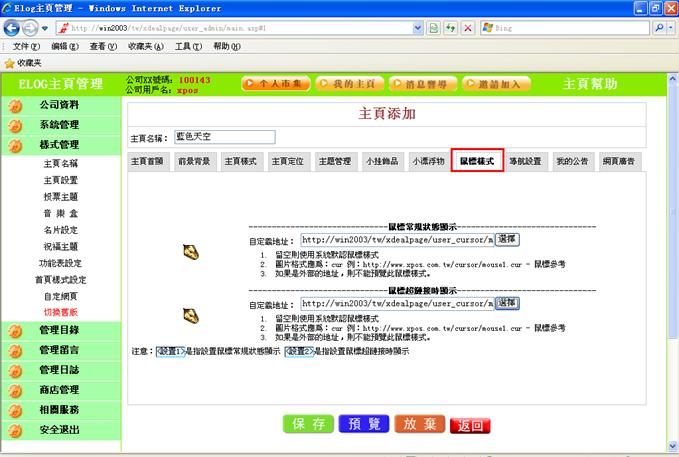Viewport: 679px width, 457px height.
Task: Expand the 公司資料 sidebar section
Action: 59,104
